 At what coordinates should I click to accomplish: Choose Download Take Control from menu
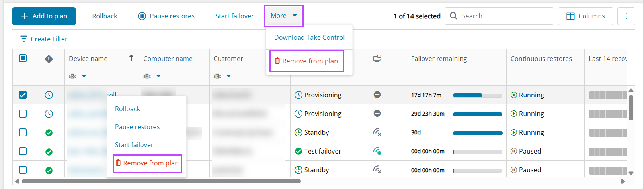[309, 37]
